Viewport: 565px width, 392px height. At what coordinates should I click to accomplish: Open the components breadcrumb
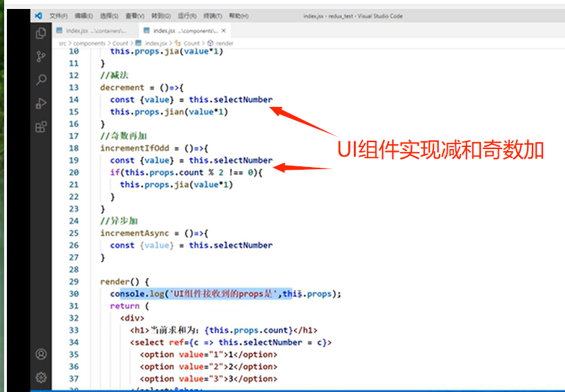[x=90, y=43]
